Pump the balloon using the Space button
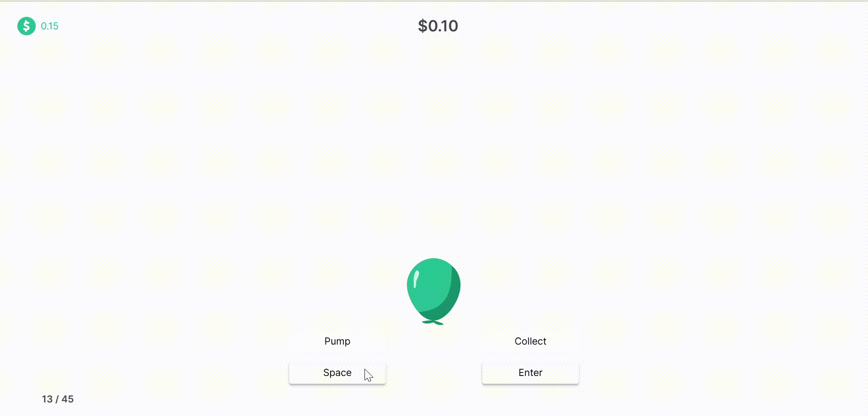This screenshot has height=416, width=868. click(x=337, y=373)
